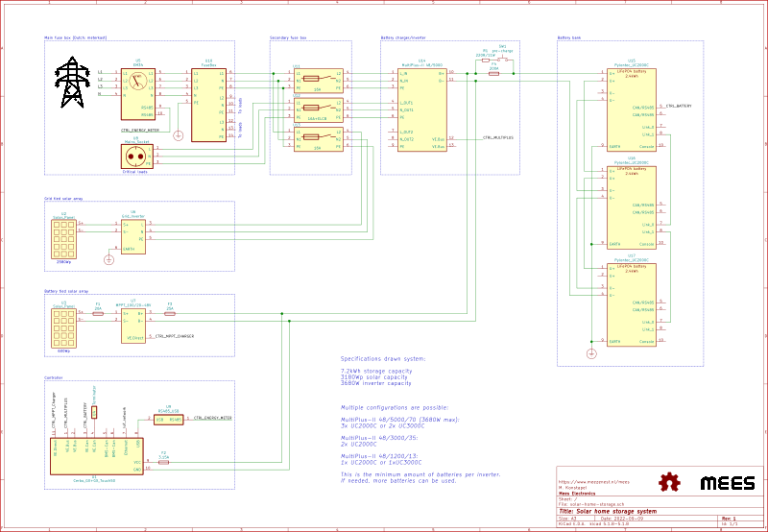Click the 'Rev: 1' field in title block
Image resolution: width=768 pixels, height=532 pixels.
729,519
